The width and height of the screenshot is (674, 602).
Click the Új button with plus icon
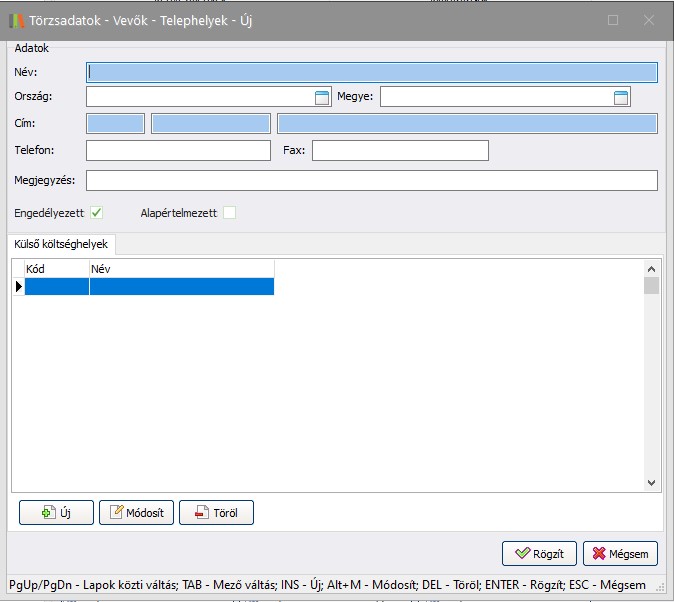(56, 513)
